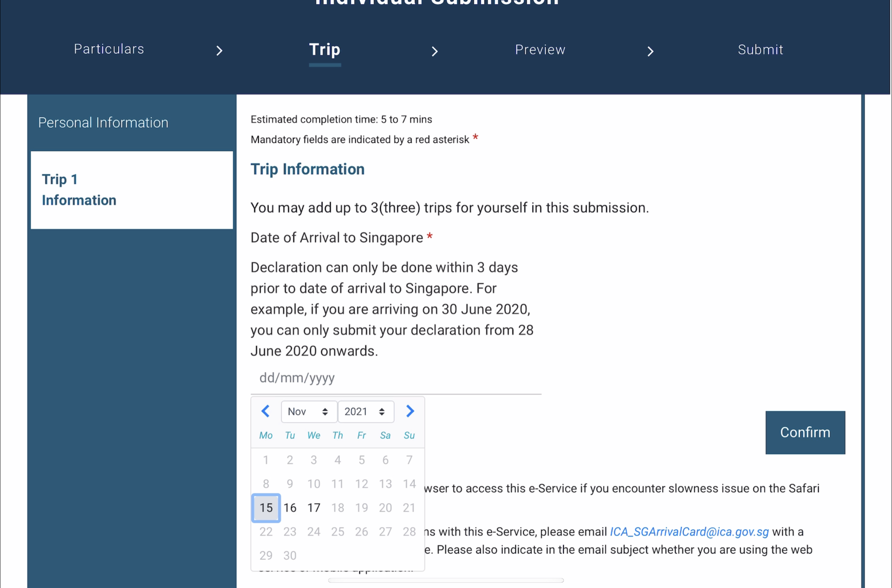Select the highlighted date 15

click(266, 508)
